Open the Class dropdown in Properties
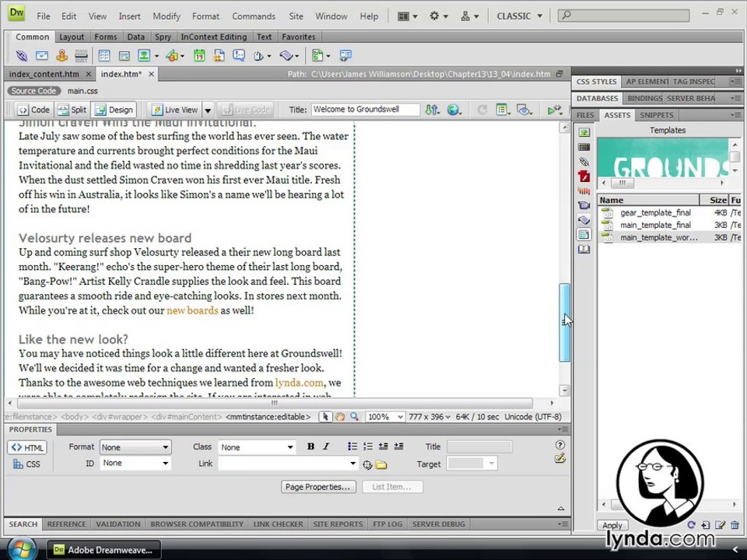The height and width of the screenshot is (560, 747). pyautogui.click(x=257, y=447)
